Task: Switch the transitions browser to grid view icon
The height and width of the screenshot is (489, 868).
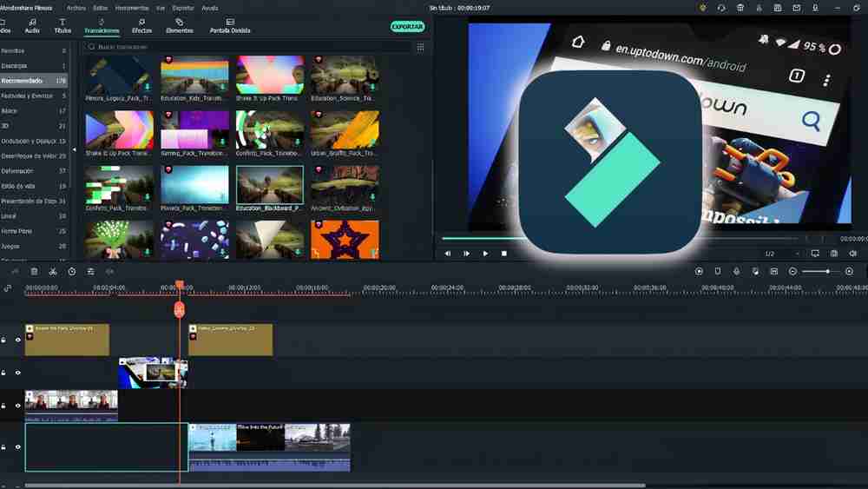Action: 420,47
